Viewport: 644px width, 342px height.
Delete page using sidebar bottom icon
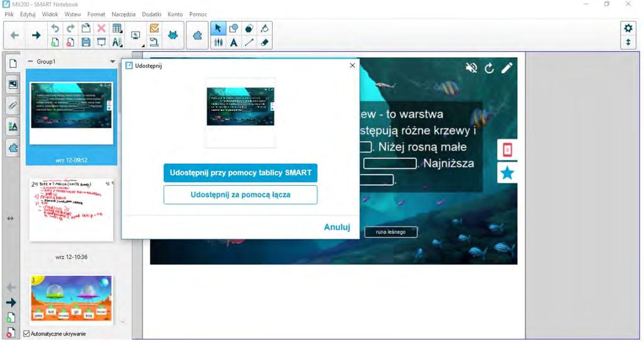(11, 333)
